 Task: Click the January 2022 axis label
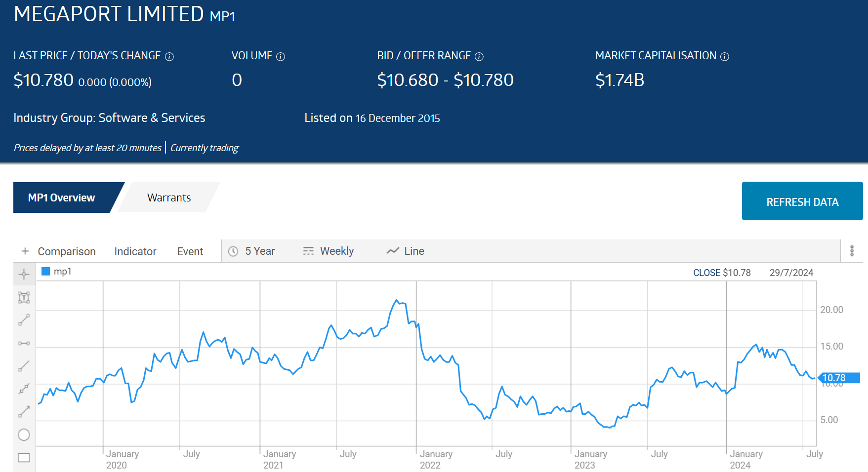[436, 459]
